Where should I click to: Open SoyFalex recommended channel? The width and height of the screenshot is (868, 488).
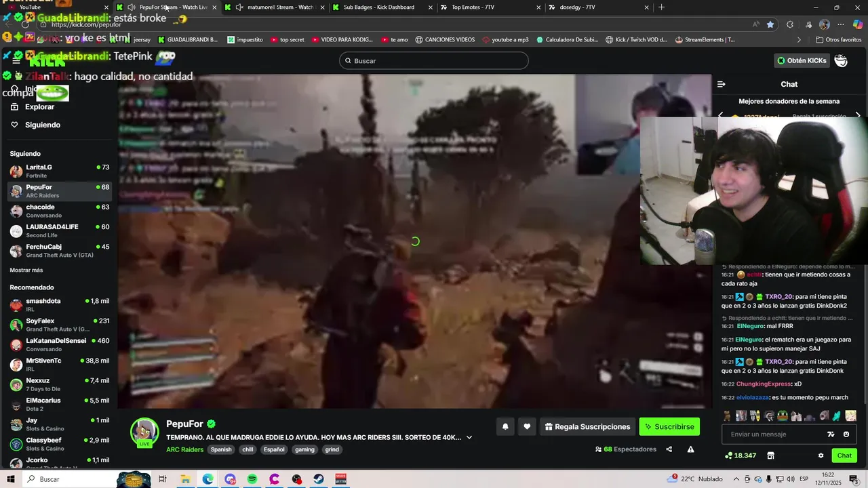tap(60, 325)
